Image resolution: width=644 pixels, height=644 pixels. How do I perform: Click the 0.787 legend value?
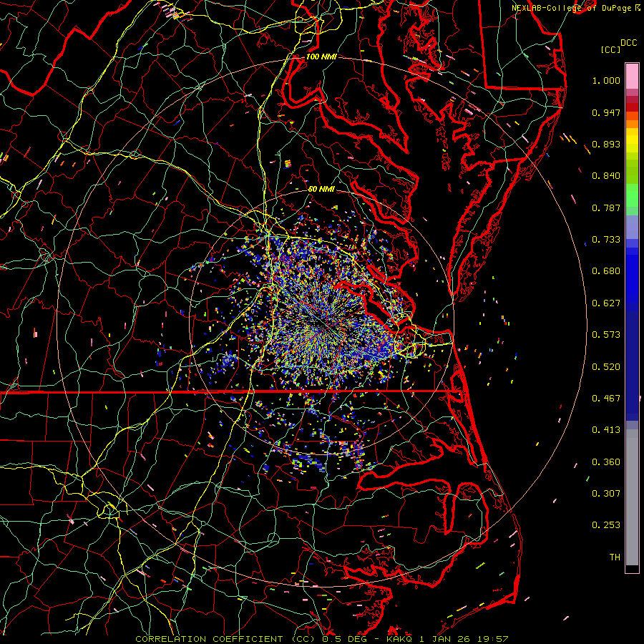click(606, 208)
